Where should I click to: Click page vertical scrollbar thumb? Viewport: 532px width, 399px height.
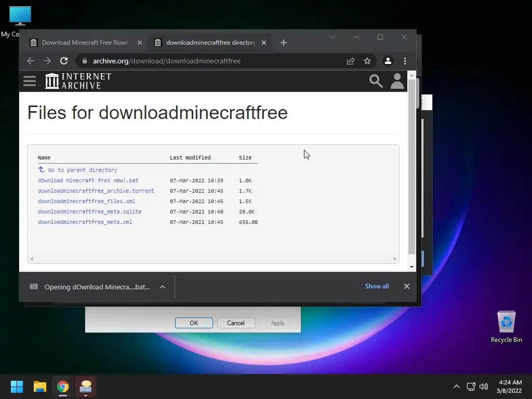click(411, 166)
